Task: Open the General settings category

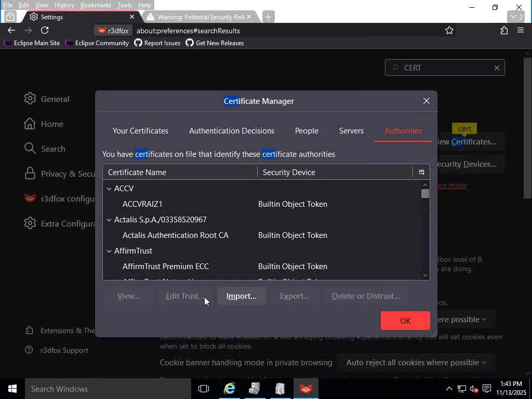Action: (x=47, y=99)
